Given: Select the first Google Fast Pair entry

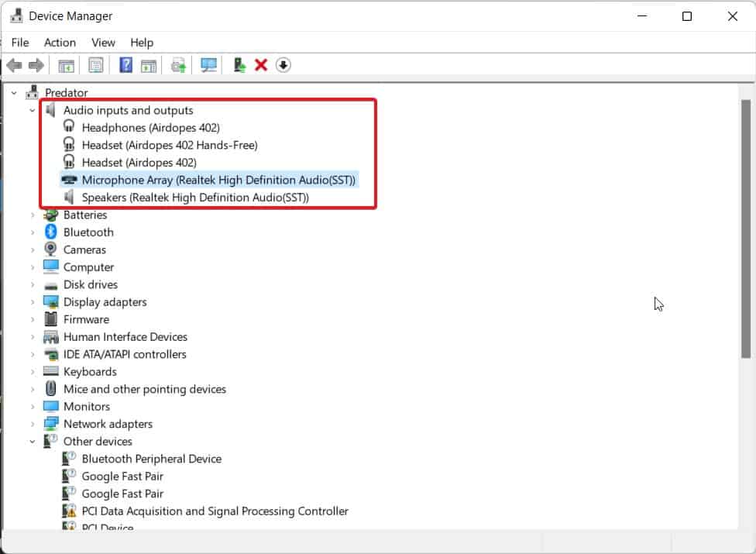Looking at the screenshot, I should point(122,476).
